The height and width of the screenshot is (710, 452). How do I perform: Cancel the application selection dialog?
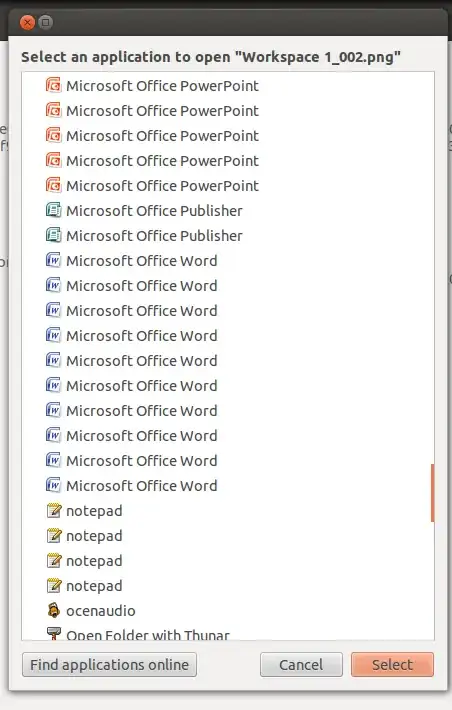click(301, 664)
